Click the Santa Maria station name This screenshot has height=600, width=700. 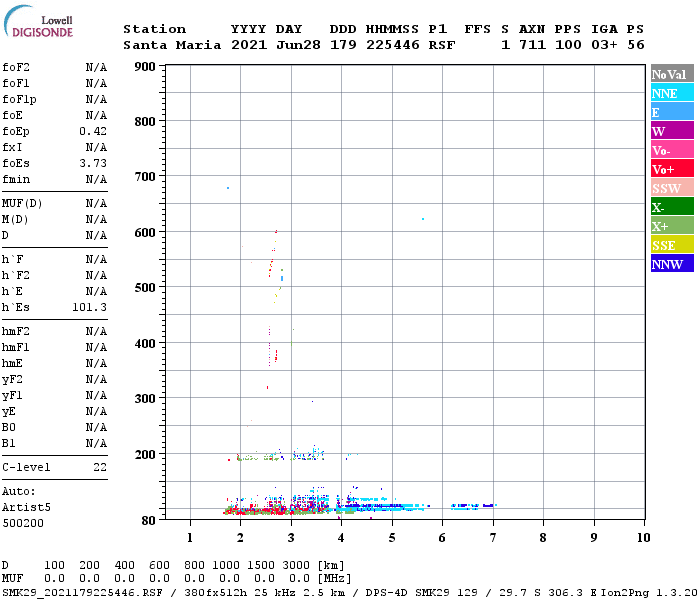172,45
